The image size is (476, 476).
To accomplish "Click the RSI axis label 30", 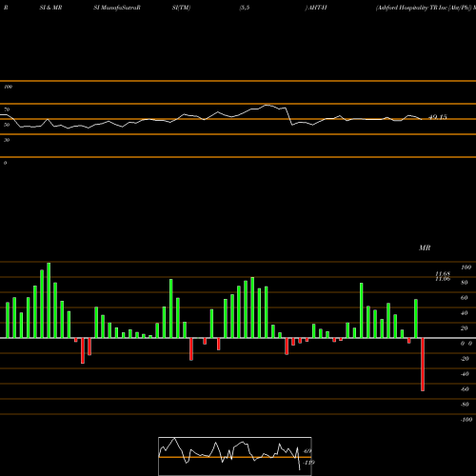I will [x=7, y=140].
